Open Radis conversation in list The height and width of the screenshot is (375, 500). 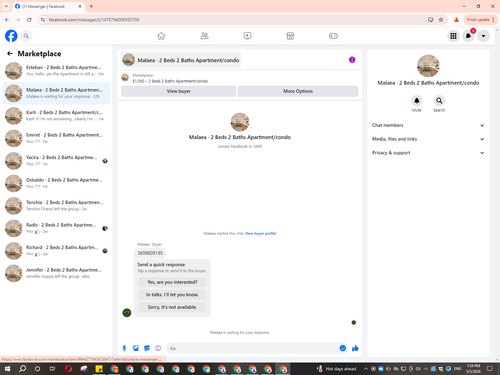(56, 228)
